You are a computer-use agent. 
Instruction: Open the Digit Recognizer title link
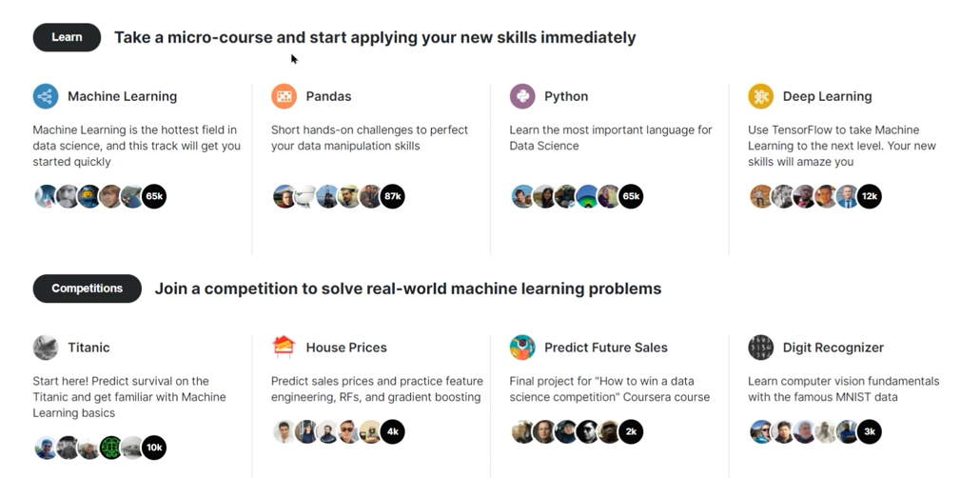[x=833, y=348]
